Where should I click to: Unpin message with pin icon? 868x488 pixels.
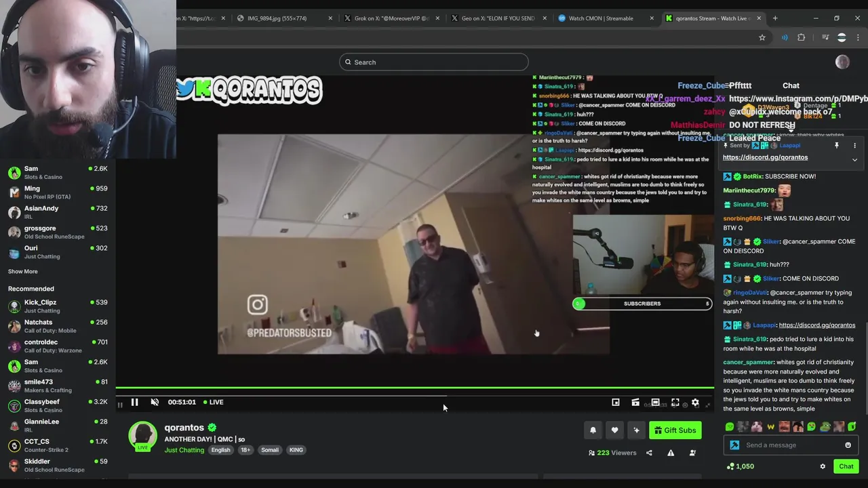tap(837, 146)
